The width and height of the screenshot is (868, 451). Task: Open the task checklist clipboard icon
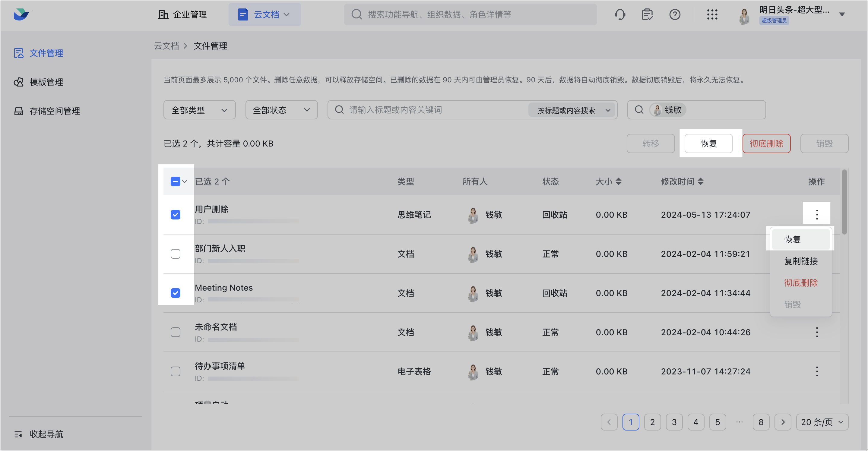(x=647, y=14)
